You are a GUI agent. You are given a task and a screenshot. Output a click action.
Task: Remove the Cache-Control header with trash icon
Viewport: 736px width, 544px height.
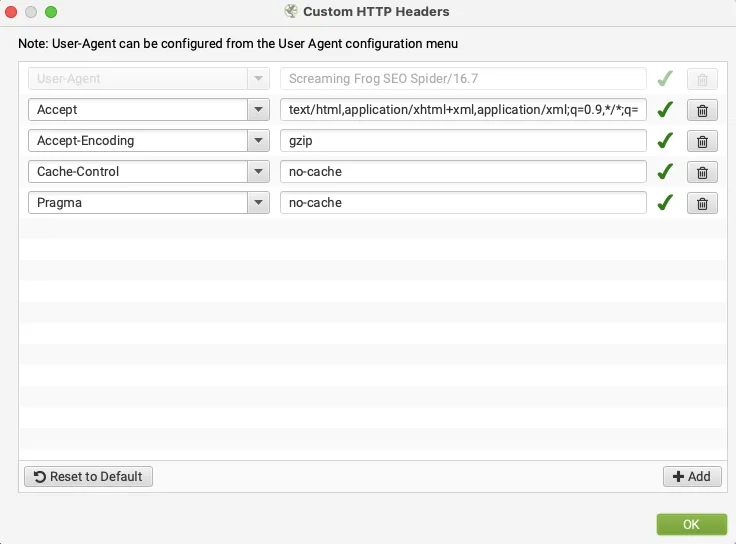(x=702, y=172)
